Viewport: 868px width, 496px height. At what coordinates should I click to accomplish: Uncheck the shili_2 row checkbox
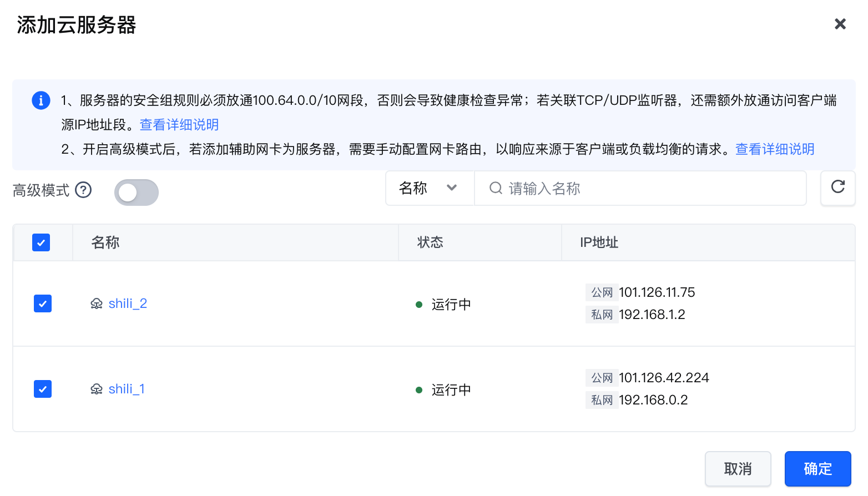tap(43, 303)
